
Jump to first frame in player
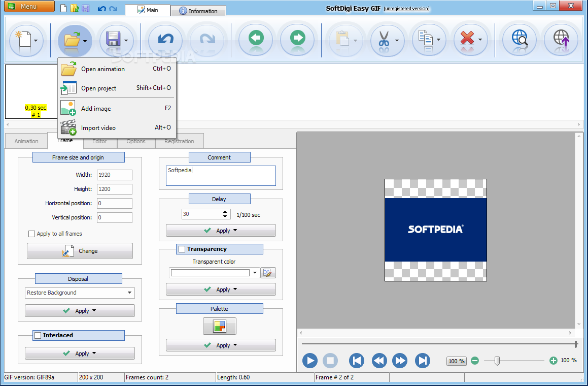coord(356,361)
